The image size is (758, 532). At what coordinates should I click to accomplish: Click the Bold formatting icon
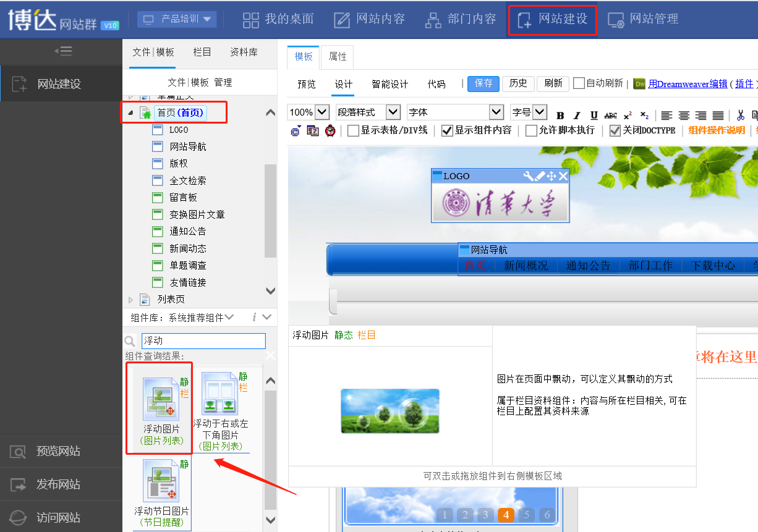point(560,116)
